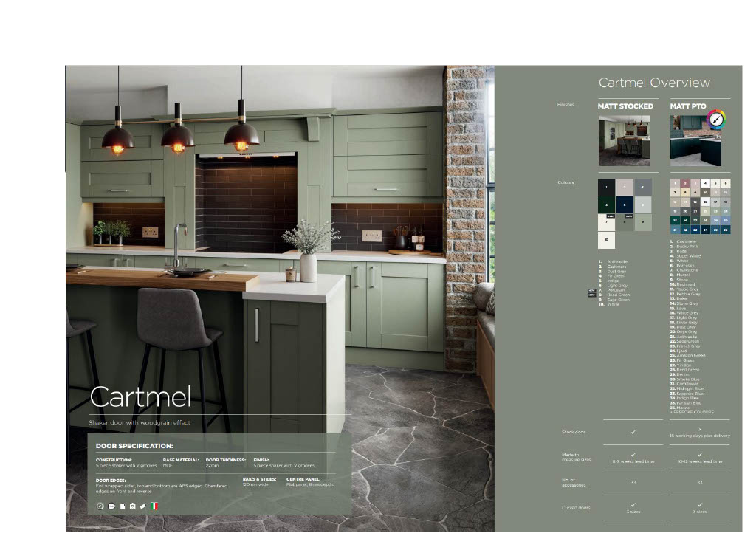
Task: Click the document icon in specification footer
Action: pyautogui.click(x=122, y=506)
